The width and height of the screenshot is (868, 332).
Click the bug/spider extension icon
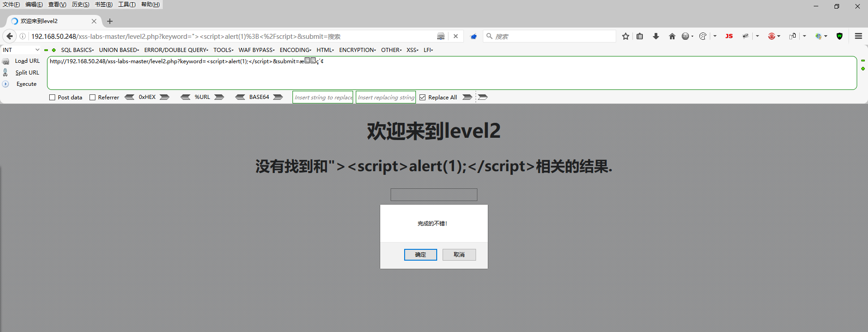[745, 36]
